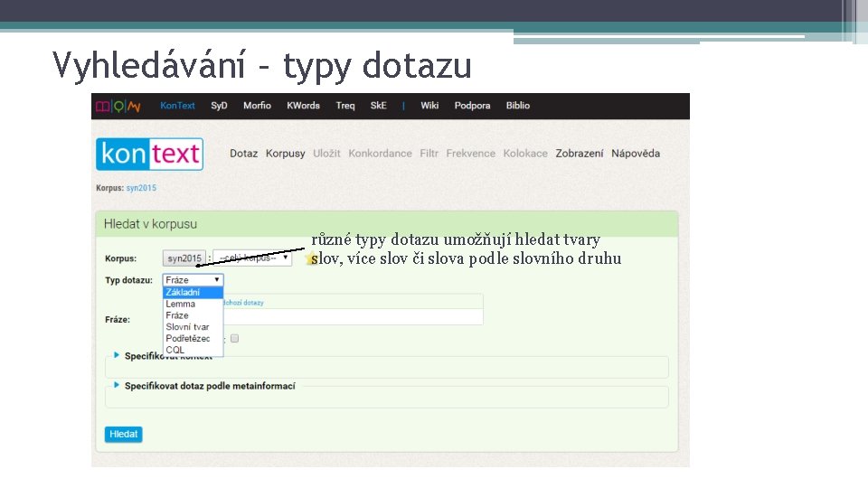The height and width of the screenshot is (488, 868).
Task: Open the Filtr menu
Action: tap(429, 154)
